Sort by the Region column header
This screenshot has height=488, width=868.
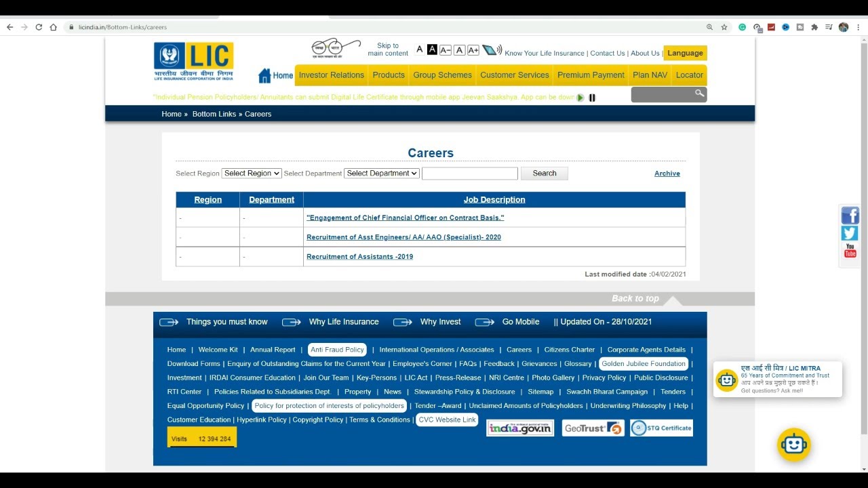coord(208,200)
